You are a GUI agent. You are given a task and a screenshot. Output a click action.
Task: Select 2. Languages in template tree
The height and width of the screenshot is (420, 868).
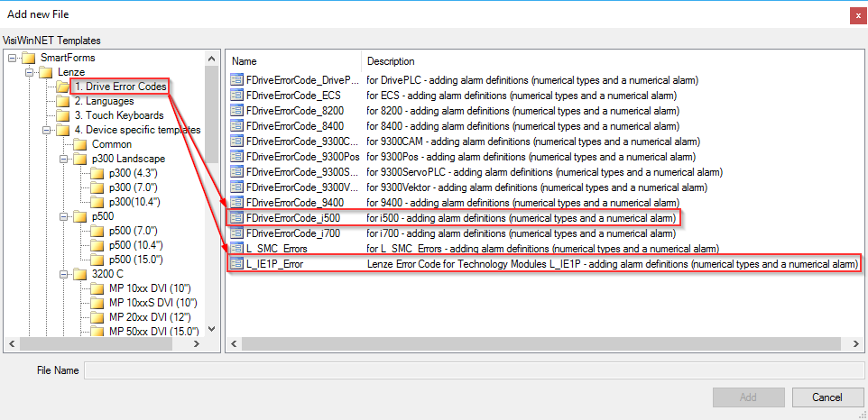coord(105,101)
